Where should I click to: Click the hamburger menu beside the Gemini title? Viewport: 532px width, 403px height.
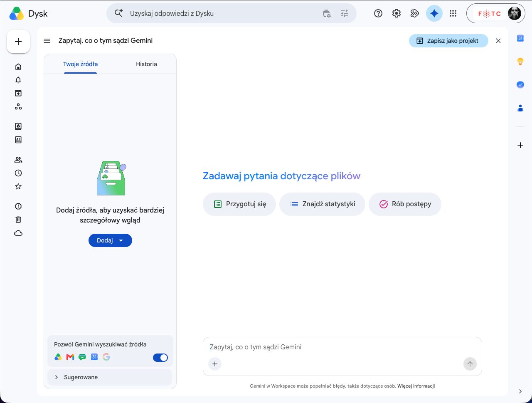pos(47,41)
